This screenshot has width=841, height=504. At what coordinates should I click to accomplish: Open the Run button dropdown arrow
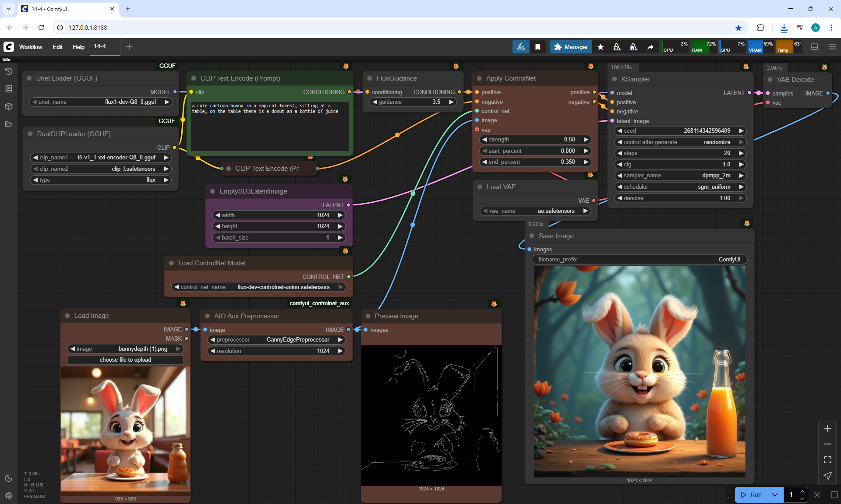click(x=774, y=495)
